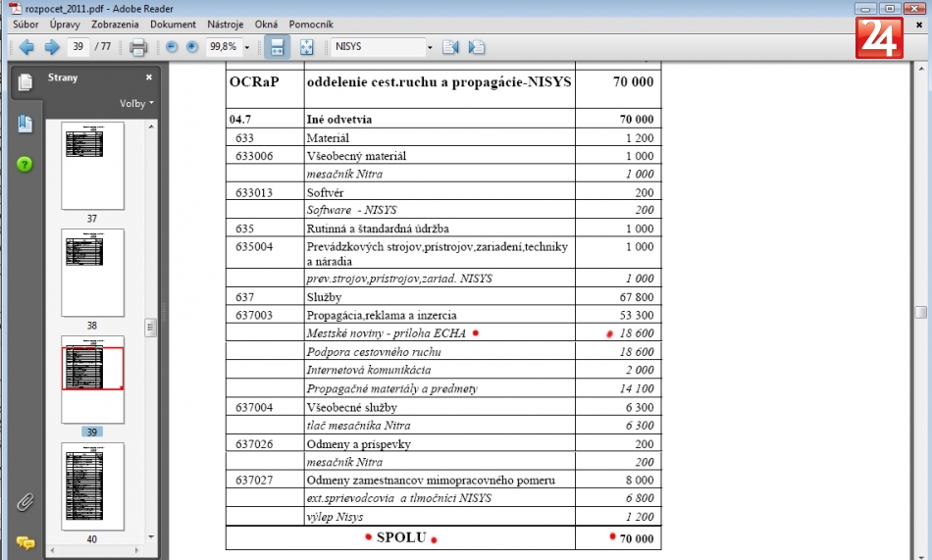Open the Súbor menu
Image resolution: width=932 pixels, height=560 pixels.
click(26, 24)
